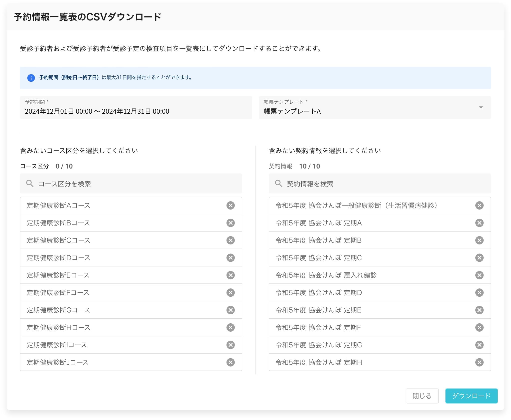511x420 pixels.
Task: Remove 定期健康診断Dコース with its X icon
Action: 230,258
